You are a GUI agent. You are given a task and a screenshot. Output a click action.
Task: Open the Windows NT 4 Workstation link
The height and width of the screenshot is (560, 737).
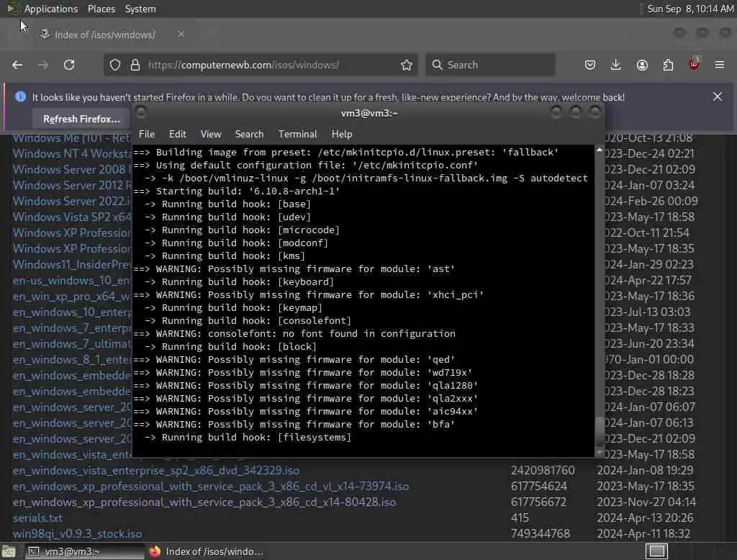pyautogui.click(x=72, y=153)
